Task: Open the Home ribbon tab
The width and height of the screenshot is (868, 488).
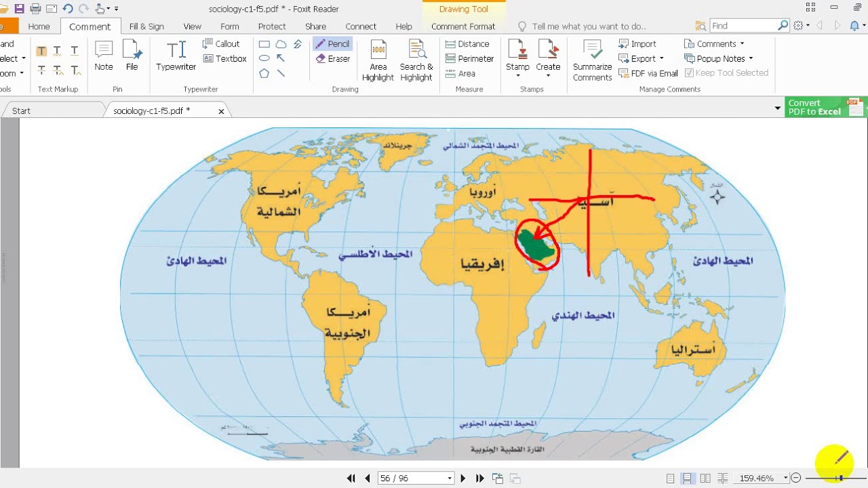Action: (39, 26)
